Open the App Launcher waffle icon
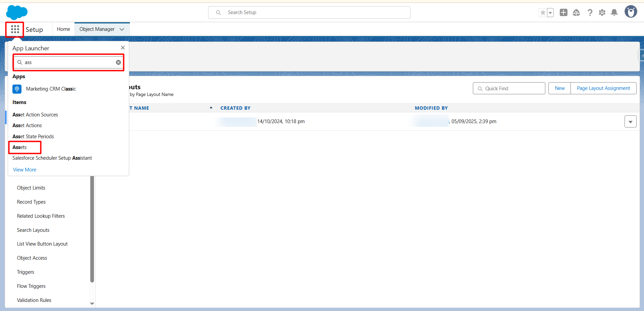The height and width of the screenshot is (311, 644). coord(15,30)
